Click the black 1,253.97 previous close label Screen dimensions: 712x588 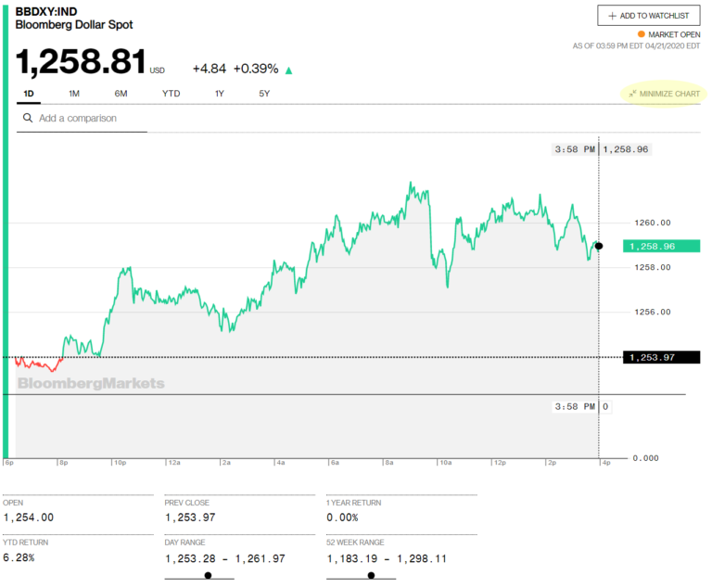coord(655,357)
